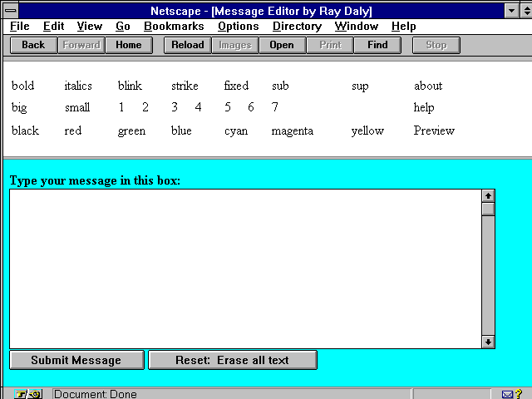The image size is (532, 399).
Task: Click the italics formatting link
Action: pos(78,86)
